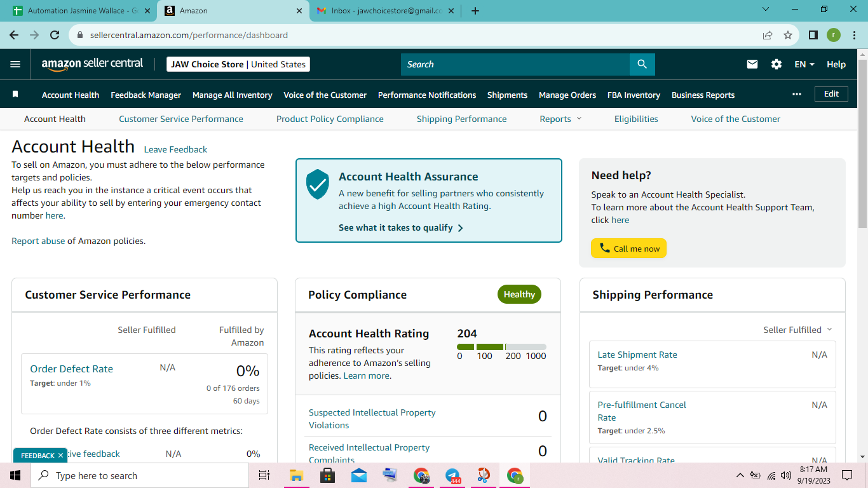868x488 pixels.
Task: Click the Windows taskbar search box
Action: point(139,475)
